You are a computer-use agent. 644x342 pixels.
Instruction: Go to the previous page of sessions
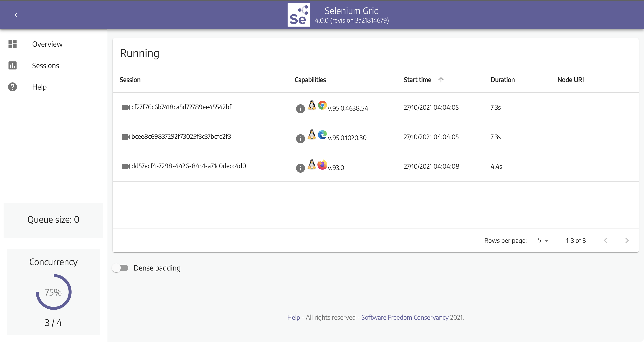pos(605,240)
